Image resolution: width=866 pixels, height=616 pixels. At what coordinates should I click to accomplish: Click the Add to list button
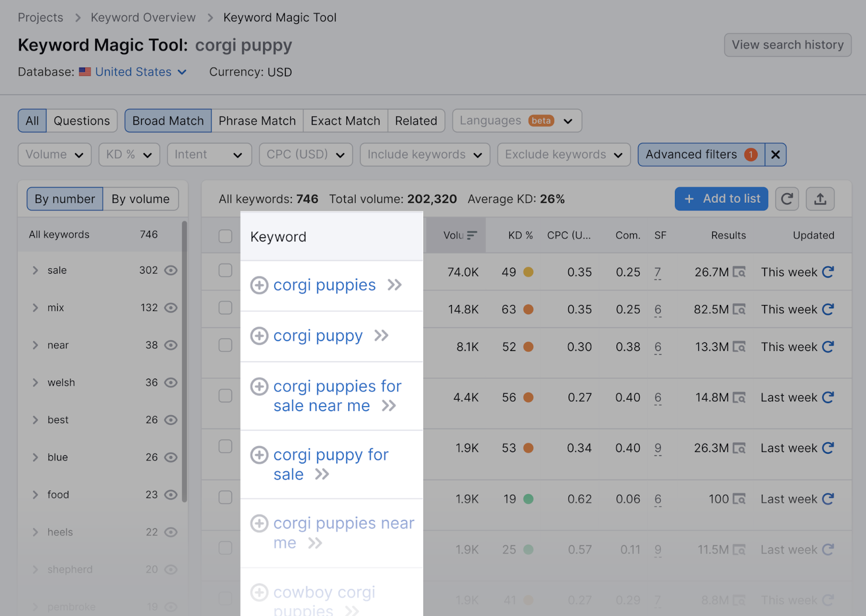pyautogui.click(x=721, y=198)
